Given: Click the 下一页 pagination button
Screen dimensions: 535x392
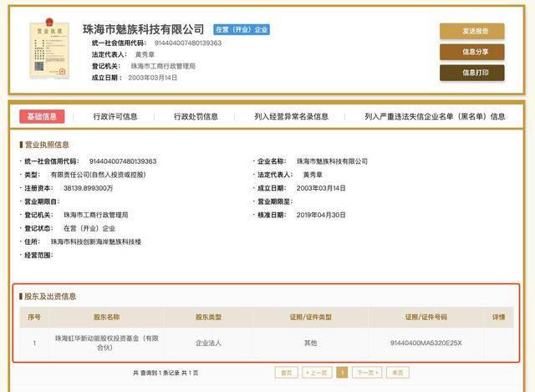Looking at the screenshot, I should 367,373.
